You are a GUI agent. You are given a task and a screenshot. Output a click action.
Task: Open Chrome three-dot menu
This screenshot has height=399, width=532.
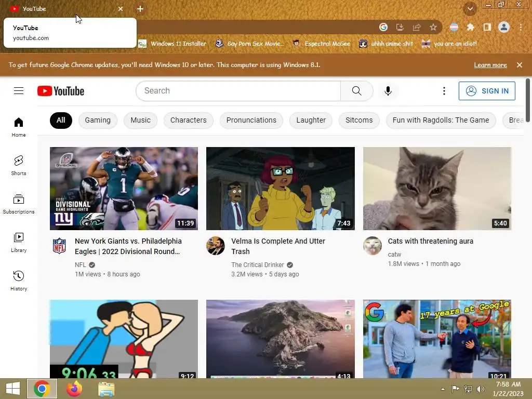point(521,27)
